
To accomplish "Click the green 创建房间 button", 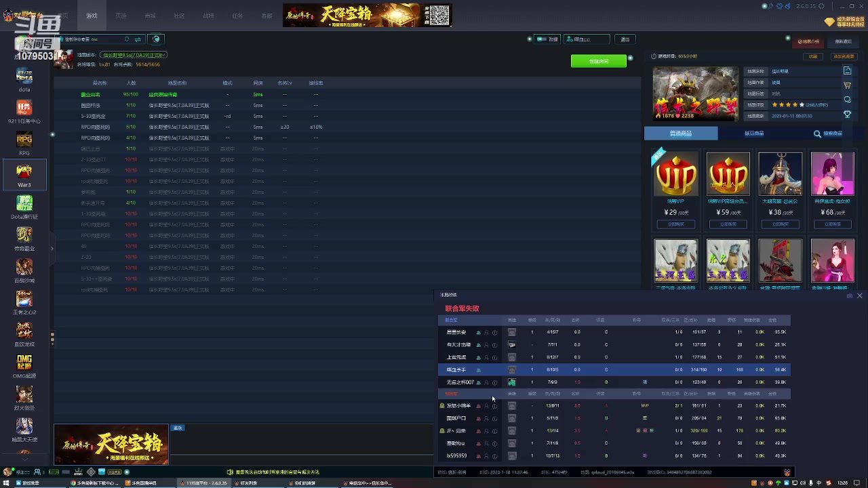I will [x=599, y=61].
